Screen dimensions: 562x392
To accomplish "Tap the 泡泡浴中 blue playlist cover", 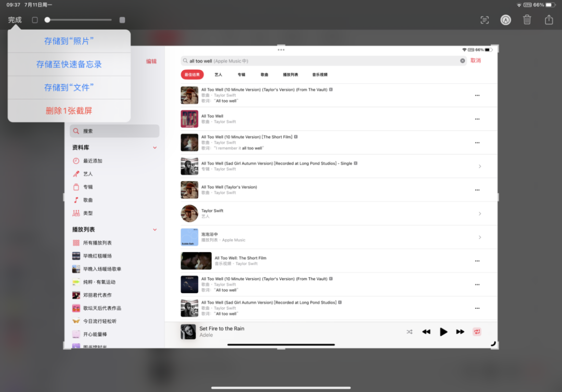I will 189,237.
